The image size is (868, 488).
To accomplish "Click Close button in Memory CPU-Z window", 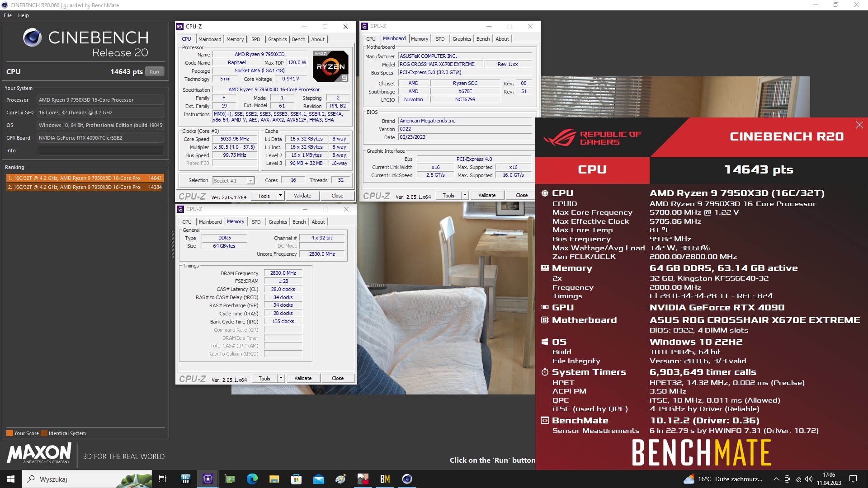I will pyautogui.click(x=338, y=378).
